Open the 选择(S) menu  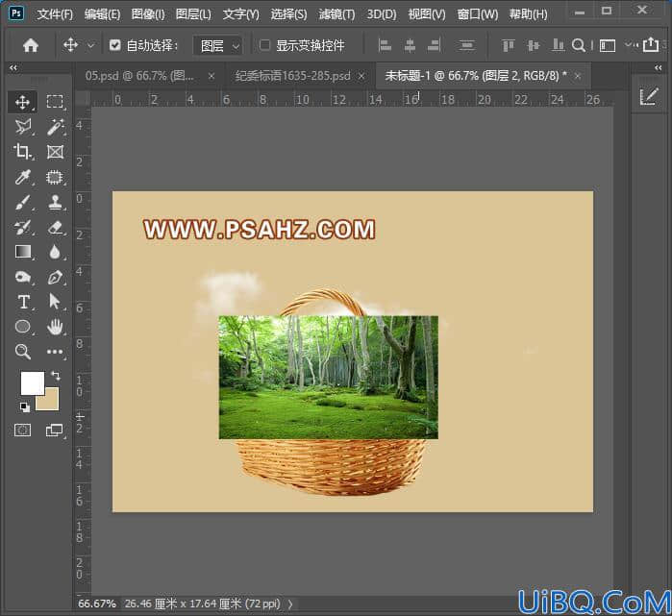pos(288,14)
